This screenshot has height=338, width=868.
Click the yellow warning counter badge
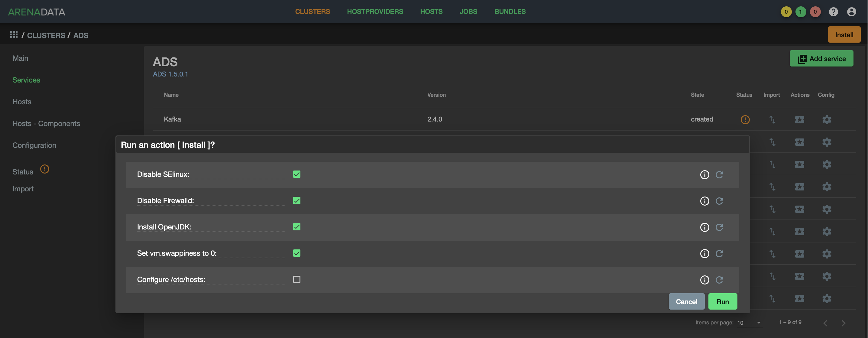point(786,12)
